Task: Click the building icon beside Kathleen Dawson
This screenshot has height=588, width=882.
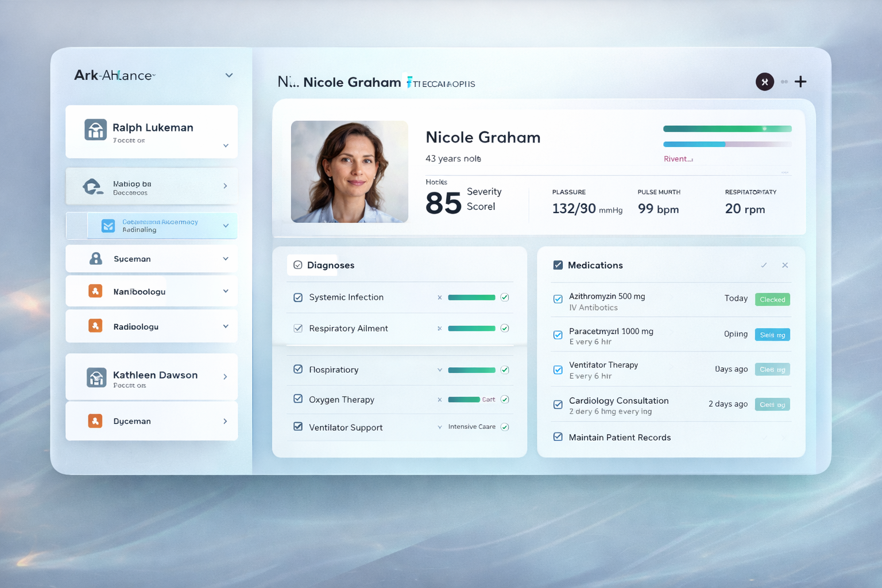Action: [x=96, y=377]
